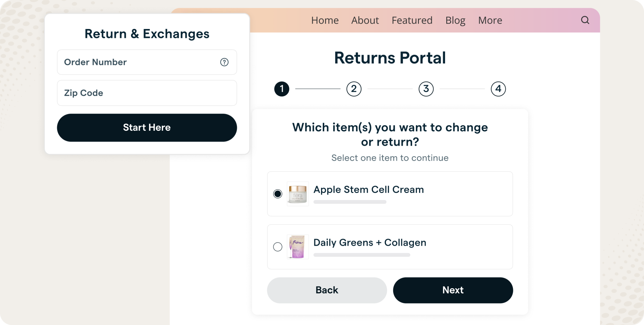Open the About navigation link

tap(365, 20)
